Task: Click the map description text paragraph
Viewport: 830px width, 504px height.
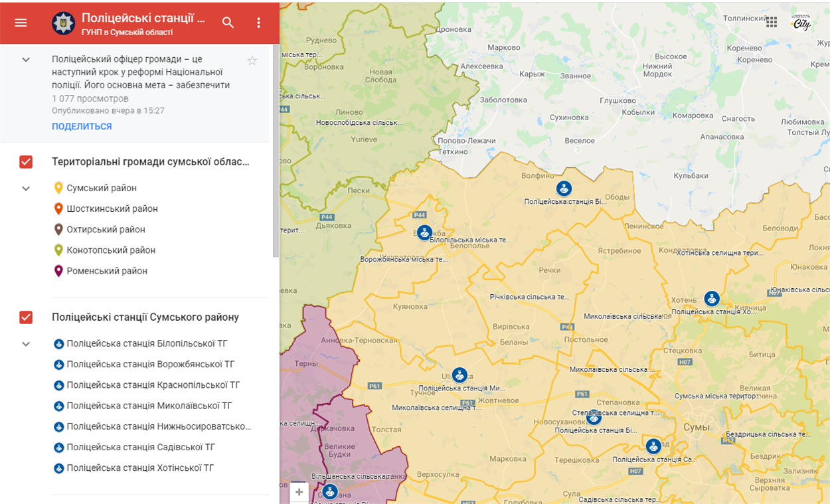Action: point(141,72)
